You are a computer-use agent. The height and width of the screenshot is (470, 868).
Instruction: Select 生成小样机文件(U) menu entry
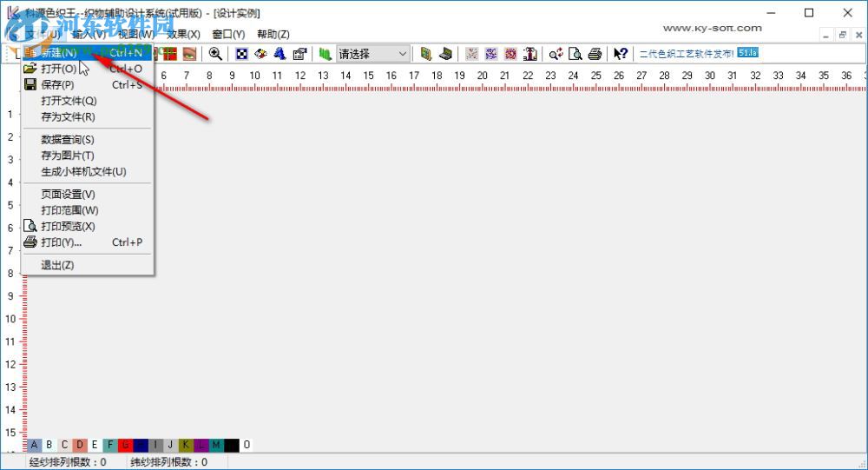pyautogui.click(x=87, y=172)
